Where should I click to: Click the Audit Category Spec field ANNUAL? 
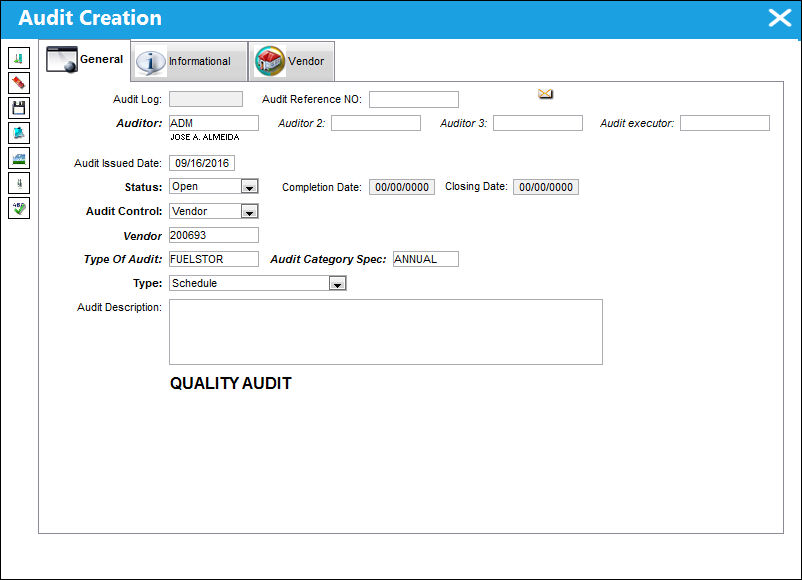426,259
